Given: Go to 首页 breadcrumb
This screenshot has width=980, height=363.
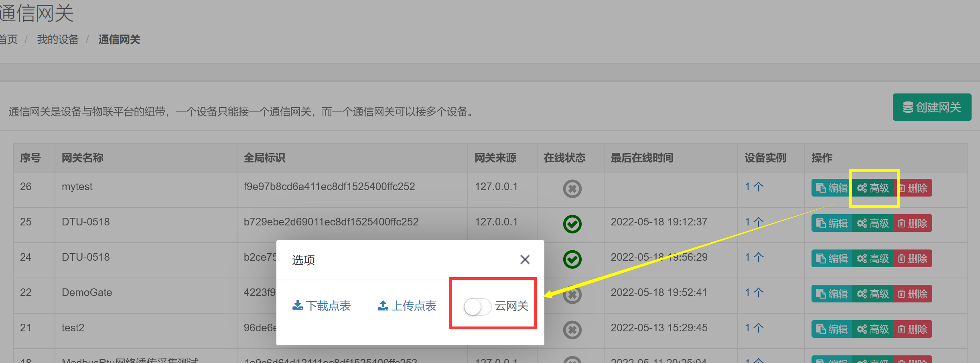Looking at the screenshot, I should 8,39.
